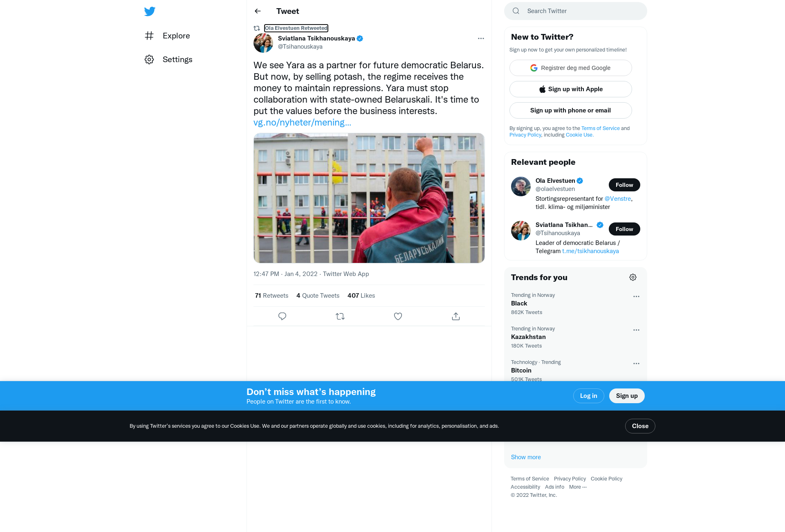Click the Settings gear in sidebar
Image resolution: width=785 pixels, height=532 pixels.
coord(149,59)
